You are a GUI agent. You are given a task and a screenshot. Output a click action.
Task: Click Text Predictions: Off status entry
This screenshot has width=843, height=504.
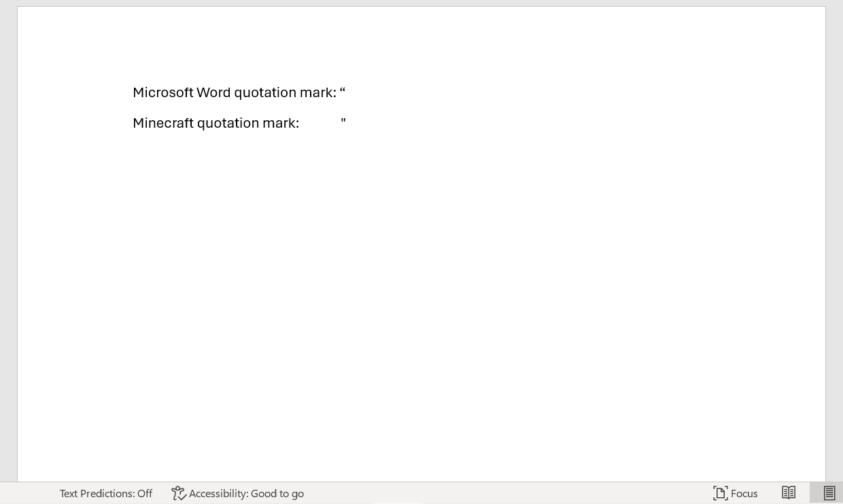pos(106,493)
